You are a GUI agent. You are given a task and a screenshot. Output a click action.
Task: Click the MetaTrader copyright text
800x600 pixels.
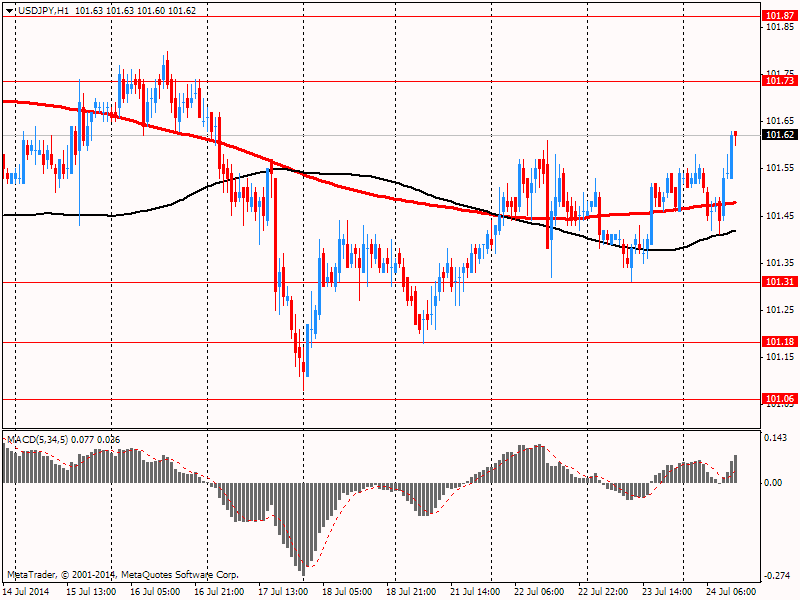123,575
